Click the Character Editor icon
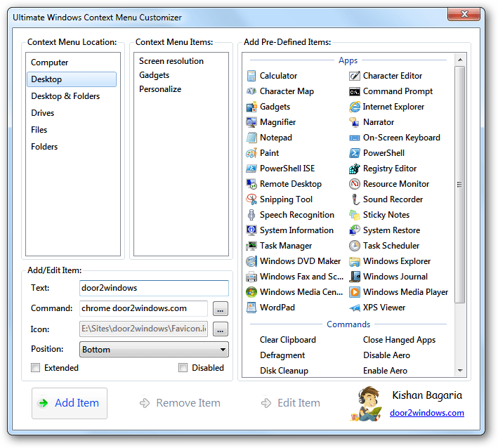Image resolution: width=498 pixels, height=448 pixels. tap(355, 76)
